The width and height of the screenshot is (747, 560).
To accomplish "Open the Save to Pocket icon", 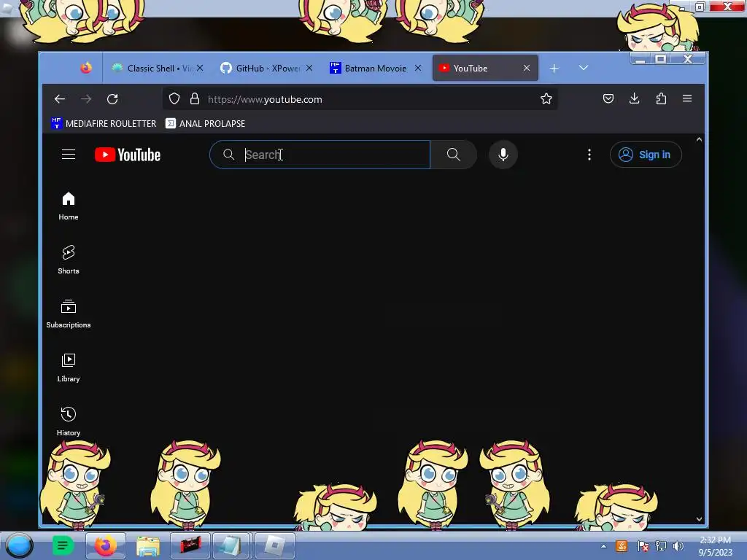I will click(608, 98).
